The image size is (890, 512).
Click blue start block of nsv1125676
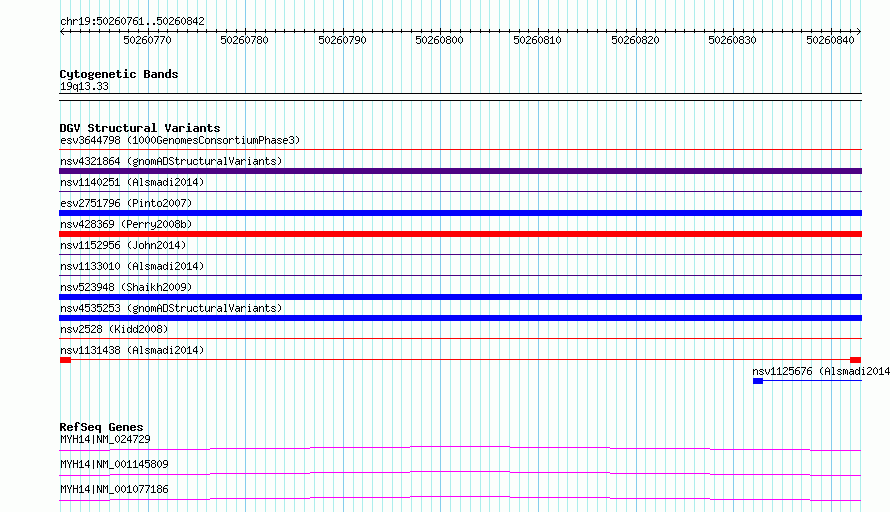(x=758, y=381)
